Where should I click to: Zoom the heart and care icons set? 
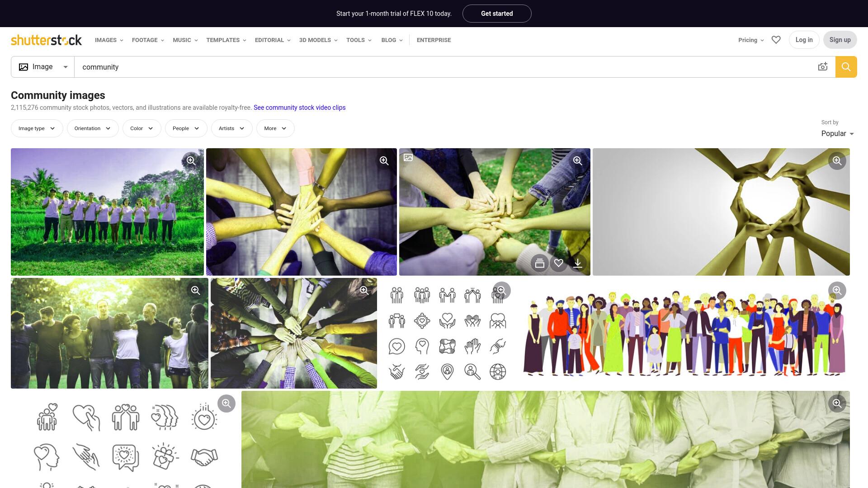click(226, 404)
